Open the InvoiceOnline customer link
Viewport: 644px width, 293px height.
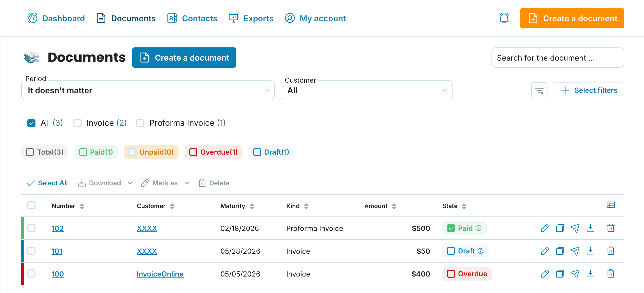160,274
